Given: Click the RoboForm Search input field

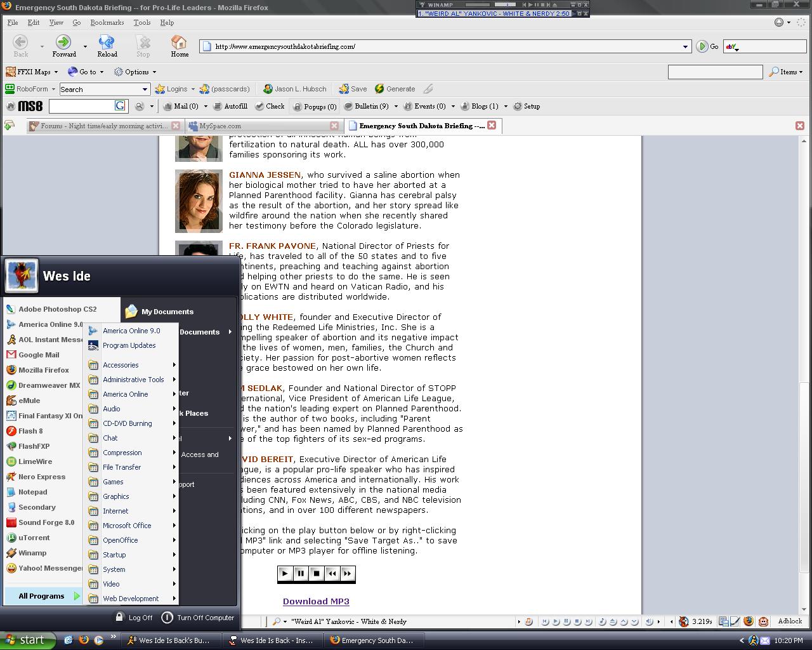Looking at the screenshot, I should coord(100,90).
